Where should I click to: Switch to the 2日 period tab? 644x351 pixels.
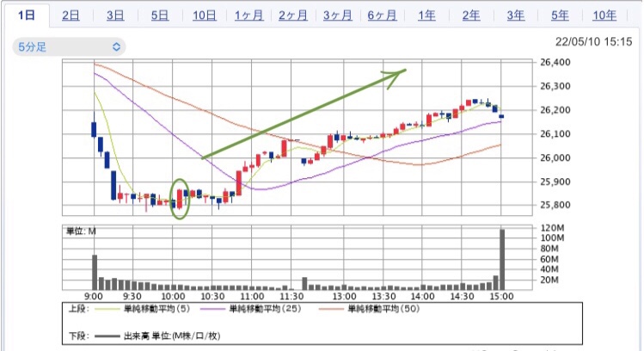[x=71, y=15]
